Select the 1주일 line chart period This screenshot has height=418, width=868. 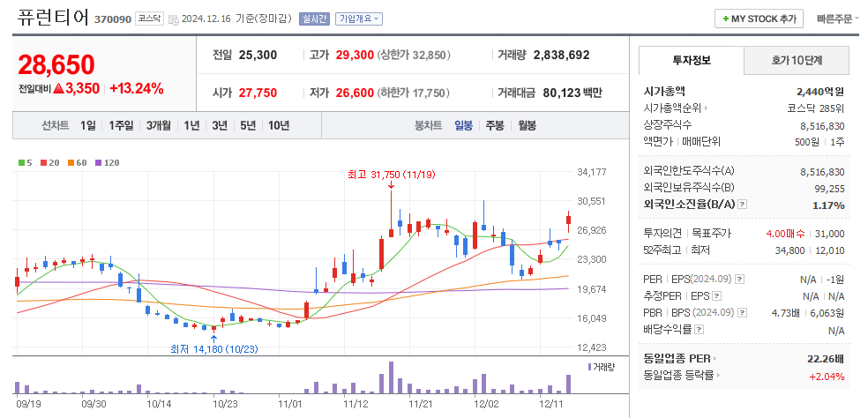pyautogui.click(x=121, y=126)
